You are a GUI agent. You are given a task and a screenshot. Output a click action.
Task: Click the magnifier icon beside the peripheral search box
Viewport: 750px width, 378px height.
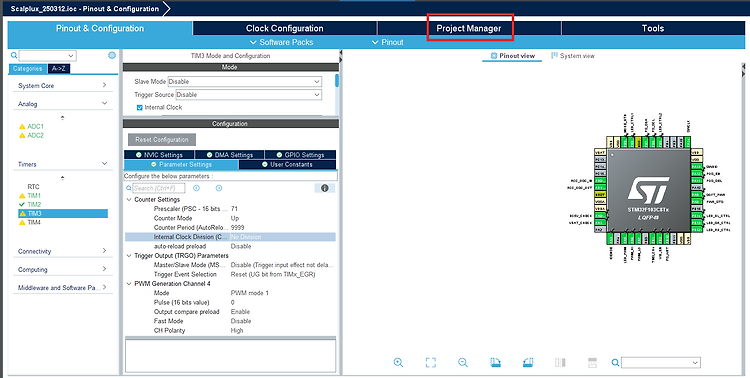[14, 56]
